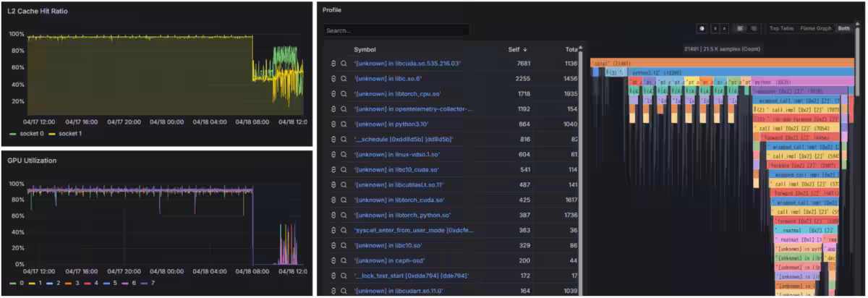This screenshot has width=868, height=298.
Task: Toggle socket 0 series in L2 Cache legend
Action: (27, 134)
